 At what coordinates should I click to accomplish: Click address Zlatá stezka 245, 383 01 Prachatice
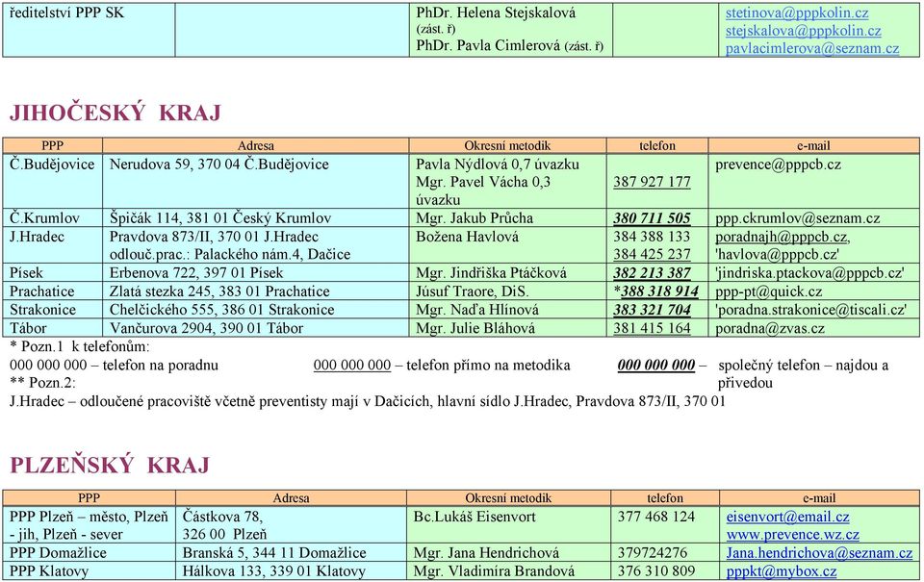coord(219,291)
